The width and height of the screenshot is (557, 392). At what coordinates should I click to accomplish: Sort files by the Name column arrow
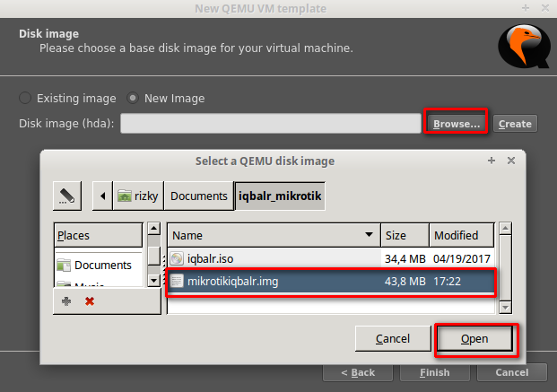pyautogui.click(x=369, y=234)
